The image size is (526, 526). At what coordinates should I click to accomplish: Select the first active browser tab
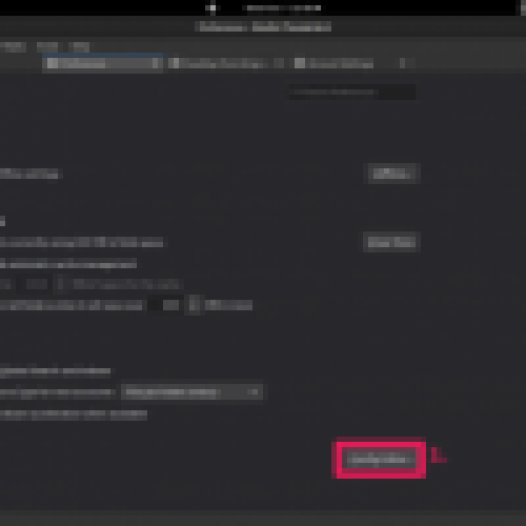pyautogui.click(x=103, y=63)
